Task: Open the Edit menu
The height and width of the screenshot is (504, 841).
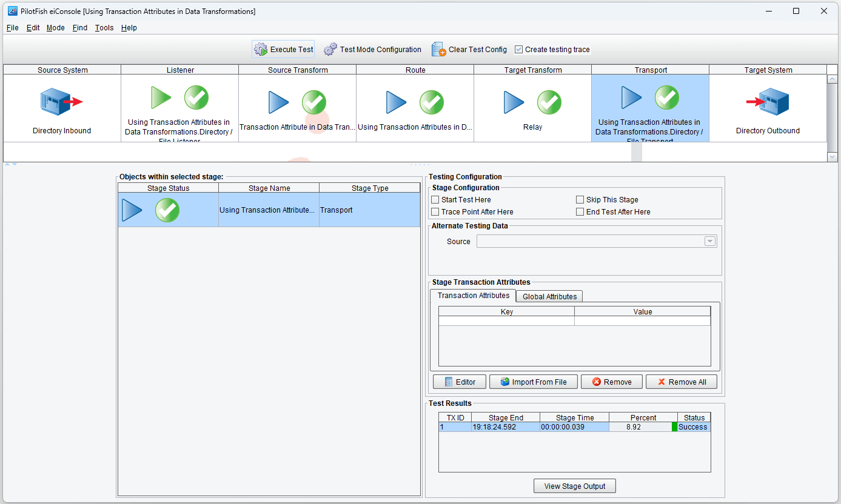Action: tap(33, 28)
